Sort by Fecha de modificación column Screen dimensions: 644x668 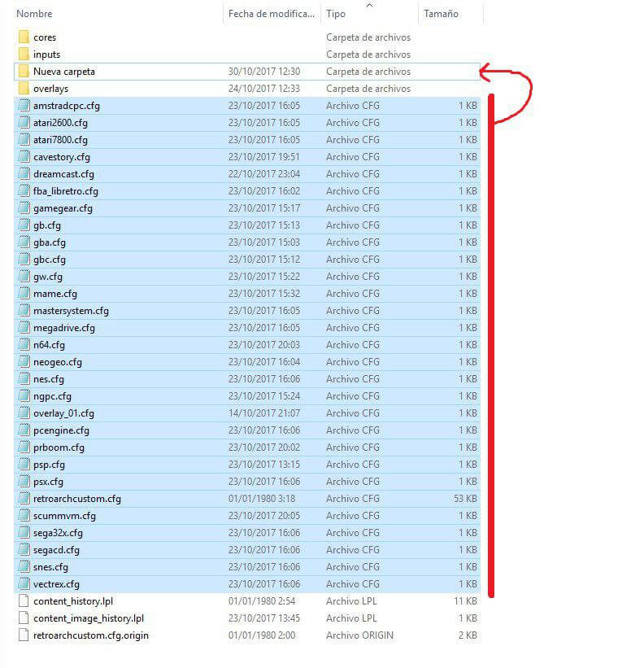click(x=271, y=14)
